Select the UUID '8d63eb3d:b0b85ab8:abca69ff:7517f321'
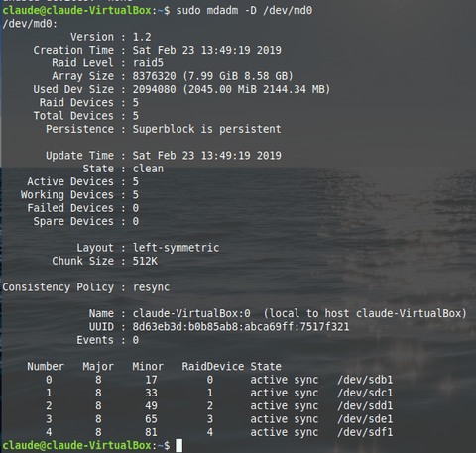Screen dimensions: 476x453 pos(241,327)
